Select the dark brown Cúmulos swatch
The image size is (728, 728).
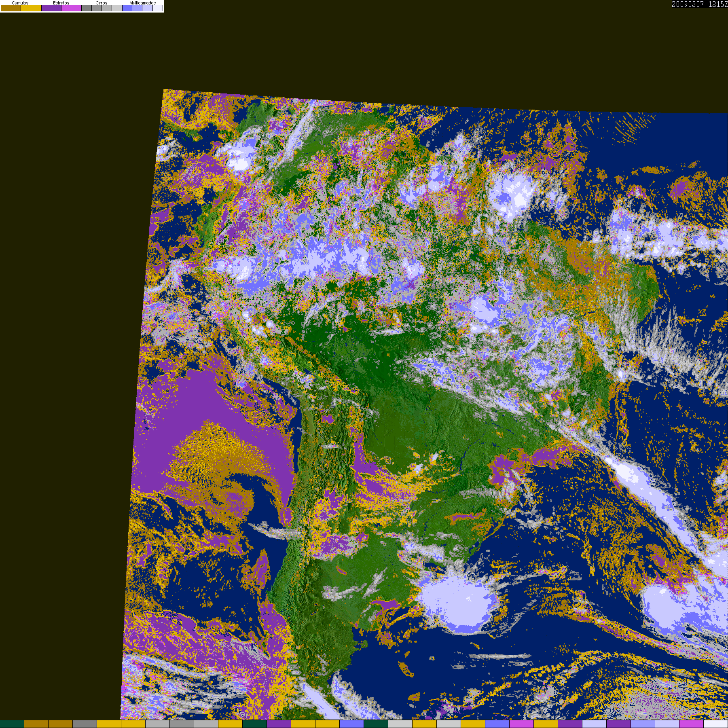click(11, 8)
